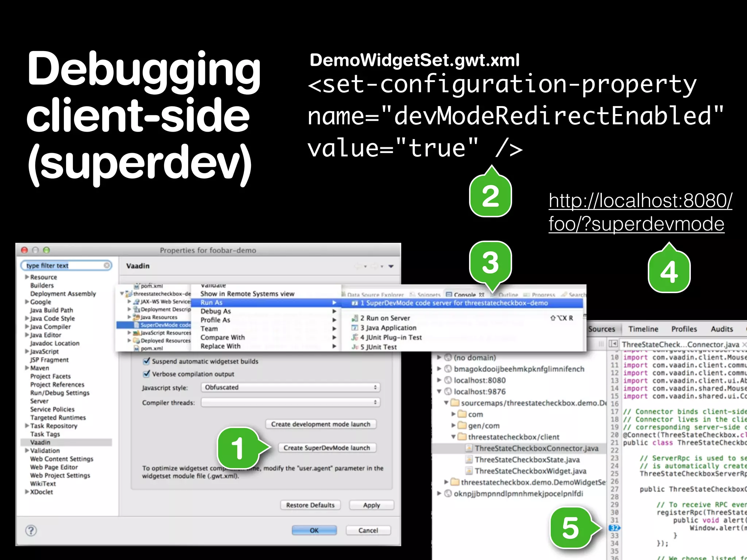Expand the Java Compiler preferences node
Screen dimensions: 747x560
(x=27, y=327)
